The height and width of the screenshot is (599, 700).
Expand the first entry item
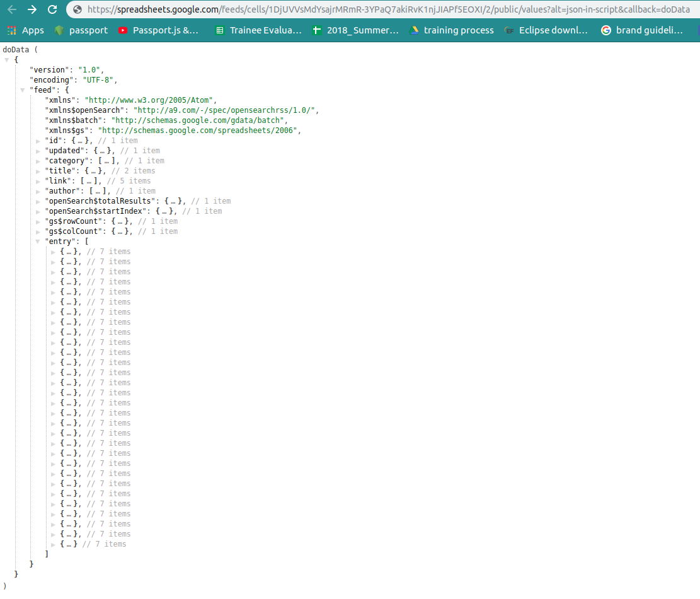[x=53, y=252]
